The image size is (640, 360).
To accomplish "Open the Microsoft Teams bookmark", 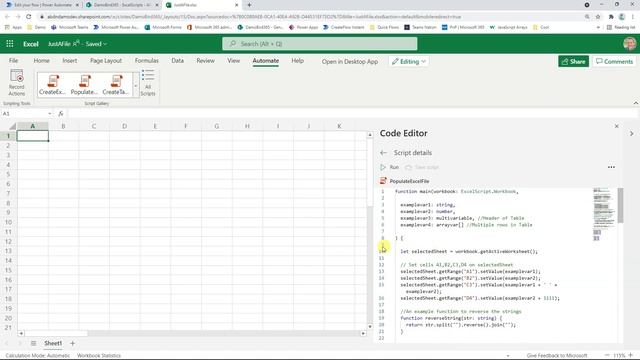I will click(70, 27).
